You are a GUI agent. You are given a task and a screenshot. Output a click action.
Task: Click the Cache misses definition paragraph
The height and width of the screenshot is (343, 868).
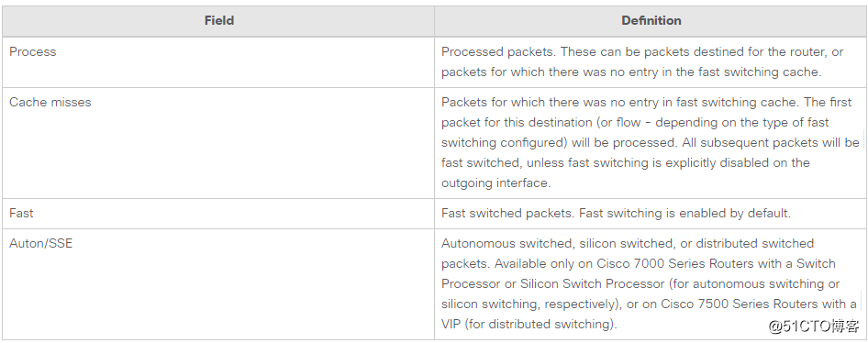click(x=650, y=143)
